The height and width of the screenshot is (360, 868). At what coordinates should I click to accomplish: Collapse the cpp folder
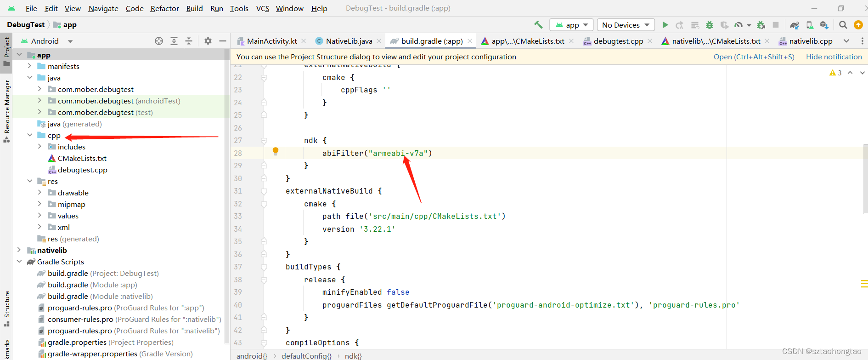29,135
